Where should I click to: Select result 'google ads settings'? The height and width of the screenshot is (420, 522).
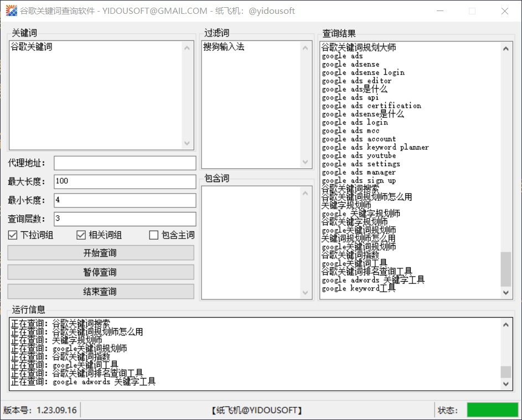[x=361, y=164]
